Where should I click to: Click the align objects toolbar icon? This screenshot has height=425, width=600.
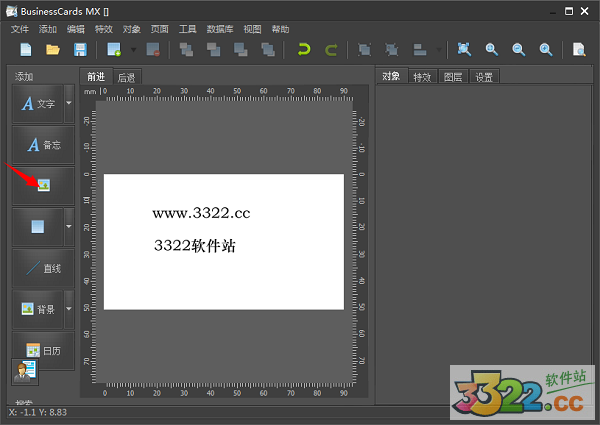click(420, 50)
